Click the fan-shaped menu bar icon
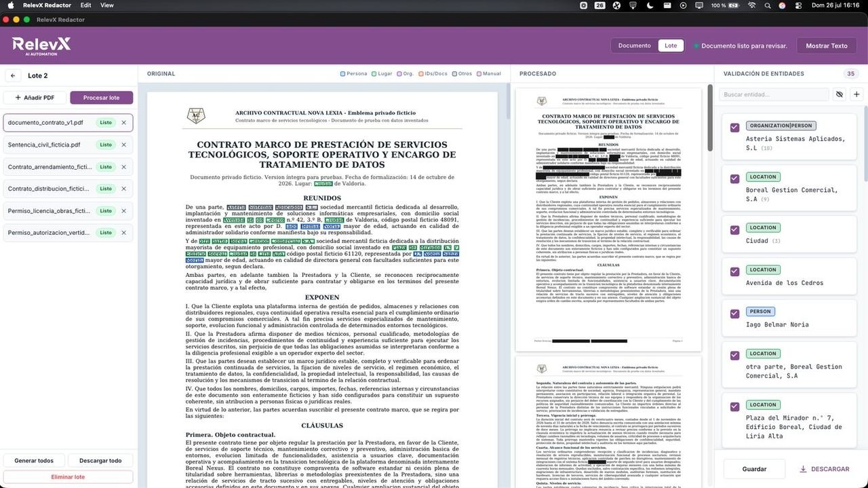The height and width of the screenshot is (488, 868). click(x=616, y=5)
